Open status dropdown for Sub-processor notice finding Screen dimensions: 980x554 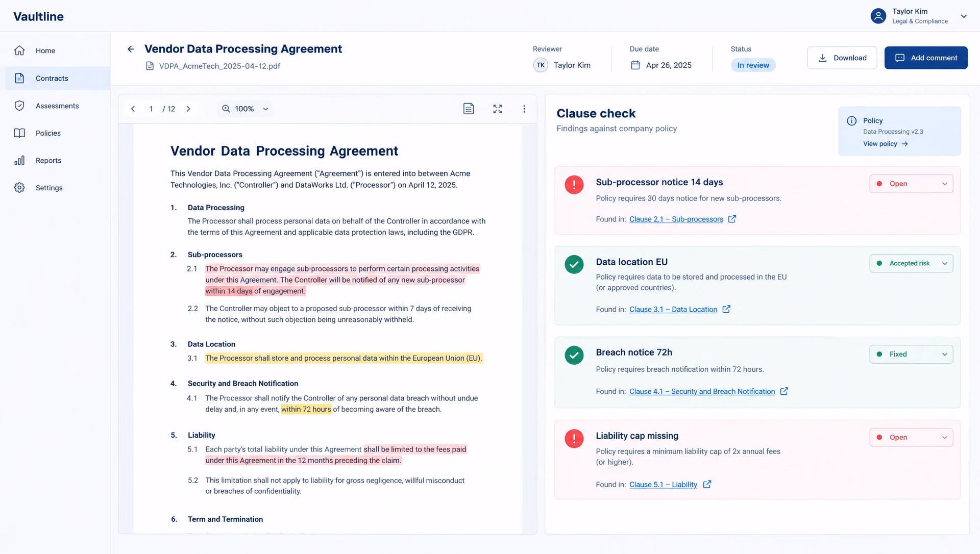click(911, 184)
